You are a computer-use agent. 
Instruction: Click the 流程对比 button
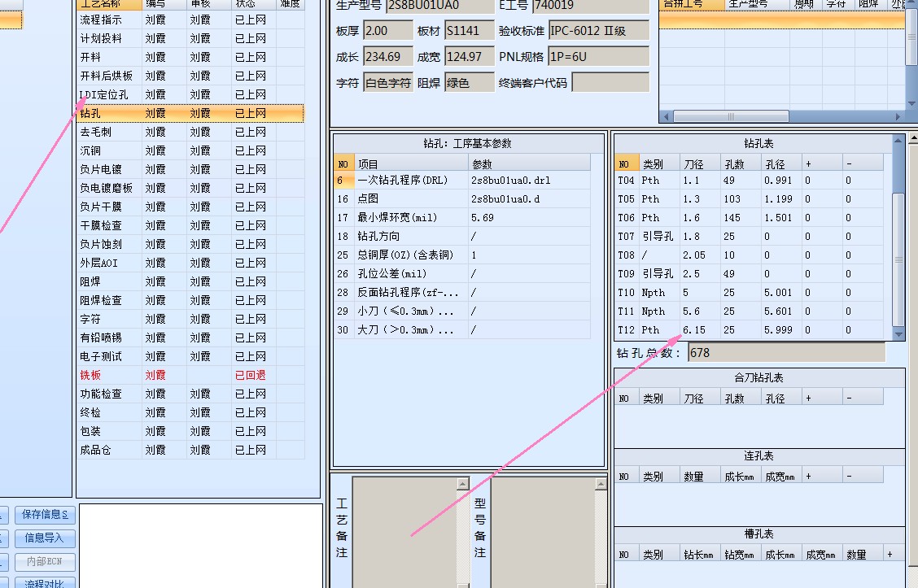point(45,583)
